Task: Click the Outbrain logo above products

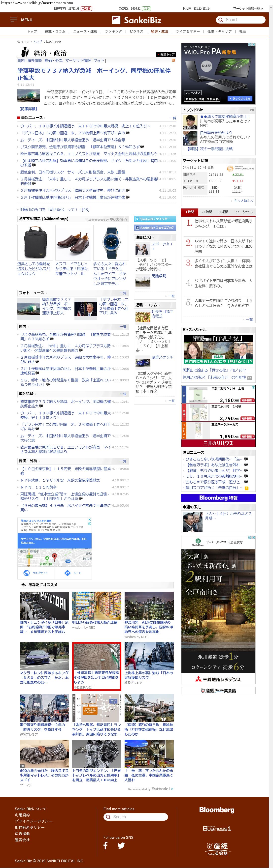Action: coord(118,219)
